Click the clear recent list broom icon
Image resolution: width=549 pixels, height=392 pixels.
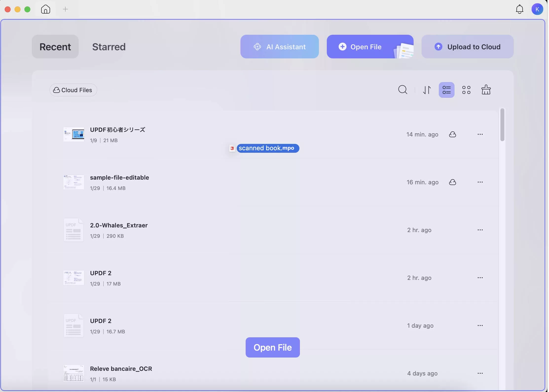486,90
